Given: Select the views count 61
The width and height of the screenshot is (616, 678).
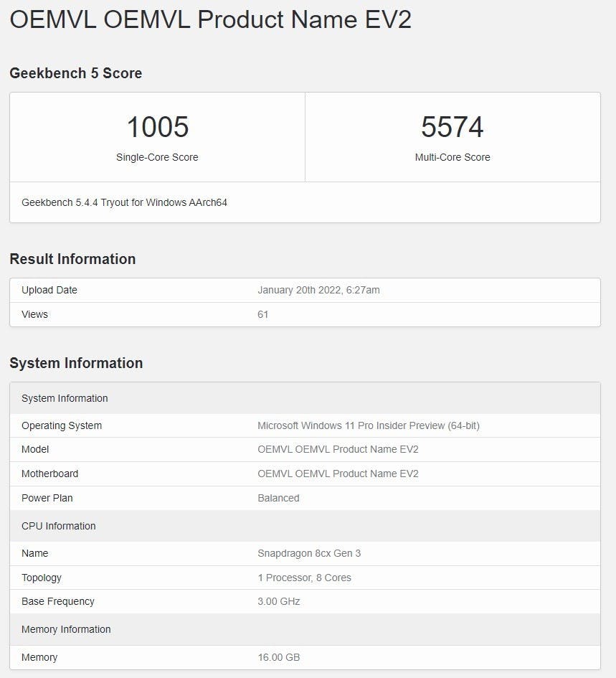Looking at the screenshot, I should (263, 314).
